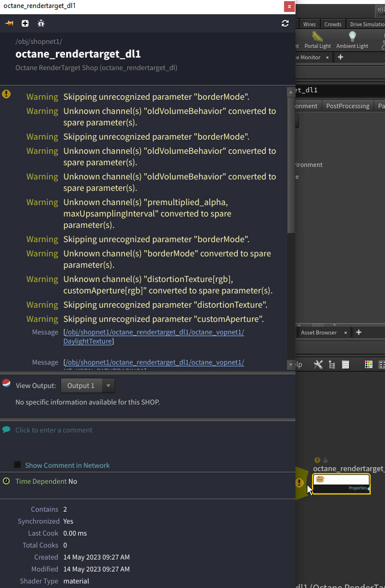
Task: Click the plus icon in info window toolbar
Action: [x=25, y=23]
